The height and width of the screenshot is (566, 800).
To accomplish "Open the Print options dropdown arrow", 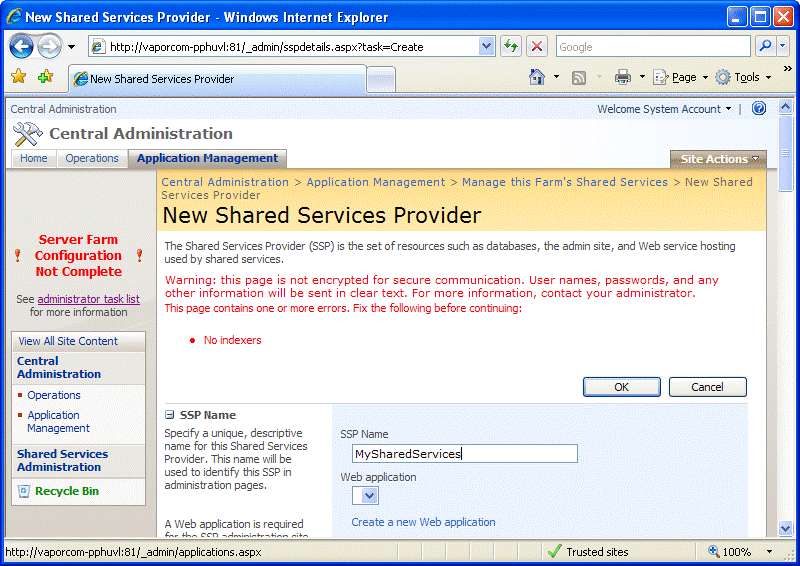I will click(642, 77).
